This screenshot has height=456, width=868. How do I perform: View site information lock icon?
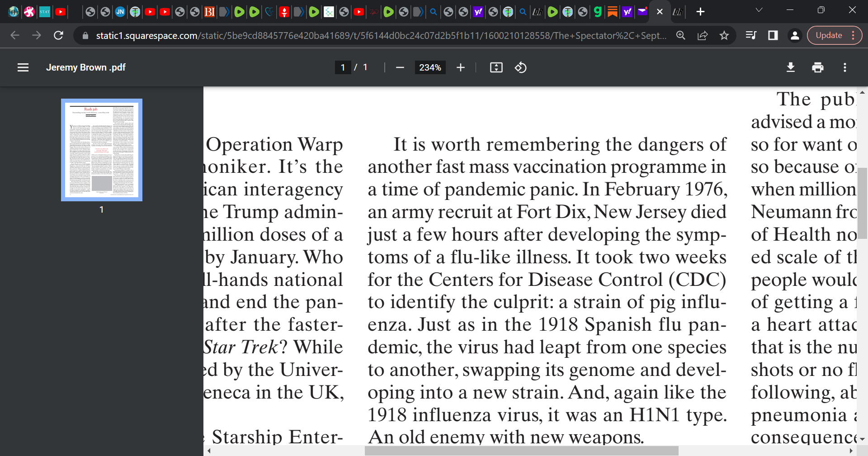[x=85, y=35]
